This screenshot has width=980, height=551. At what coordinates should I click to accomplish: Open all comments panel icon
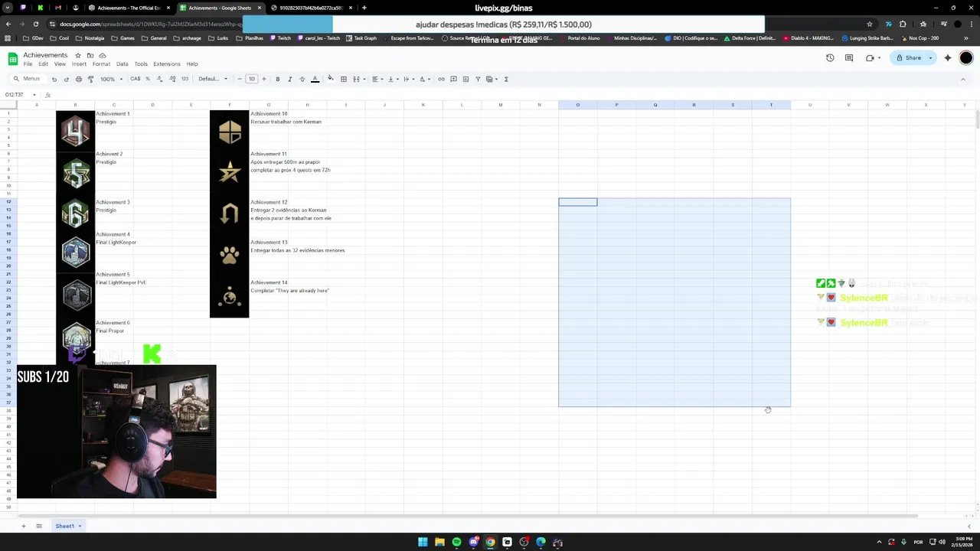850,58
